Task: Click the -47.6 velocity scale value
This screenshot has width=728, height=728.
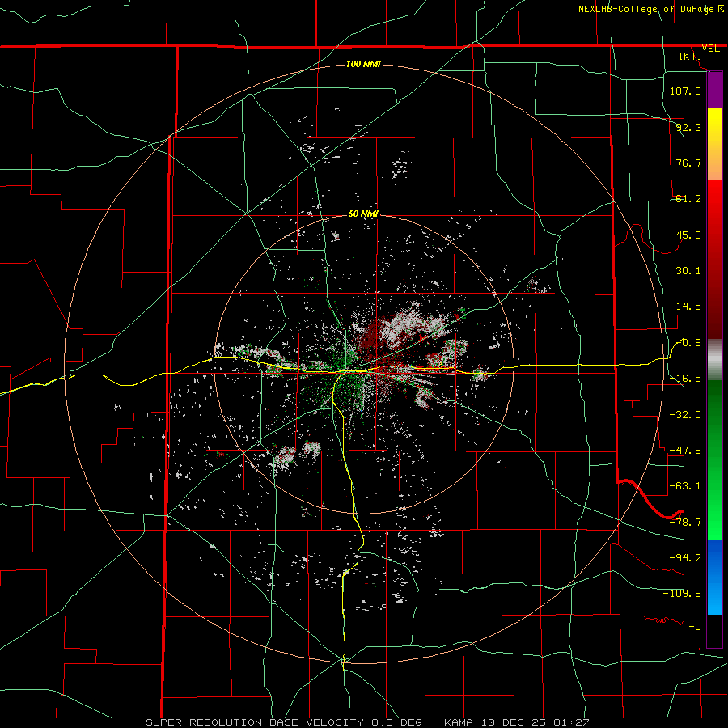Action: tap(685, 451)
